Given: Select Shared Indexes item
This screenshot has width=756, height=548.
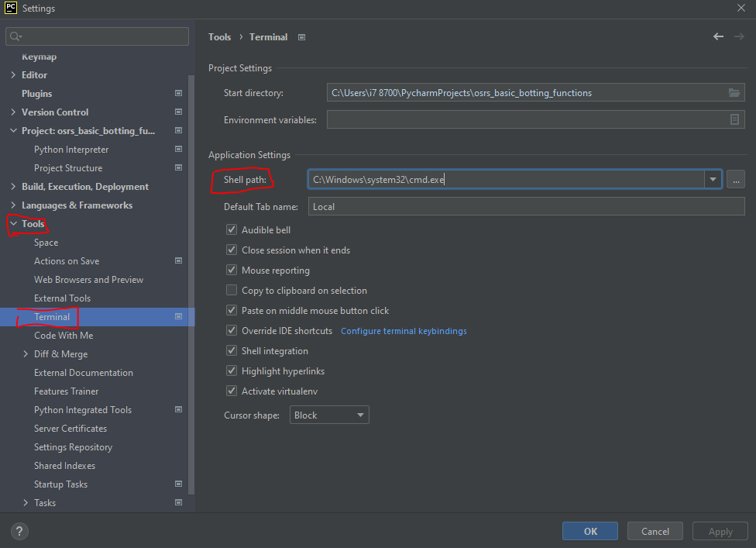Looking at the screenshot, I should coord(64,466).
